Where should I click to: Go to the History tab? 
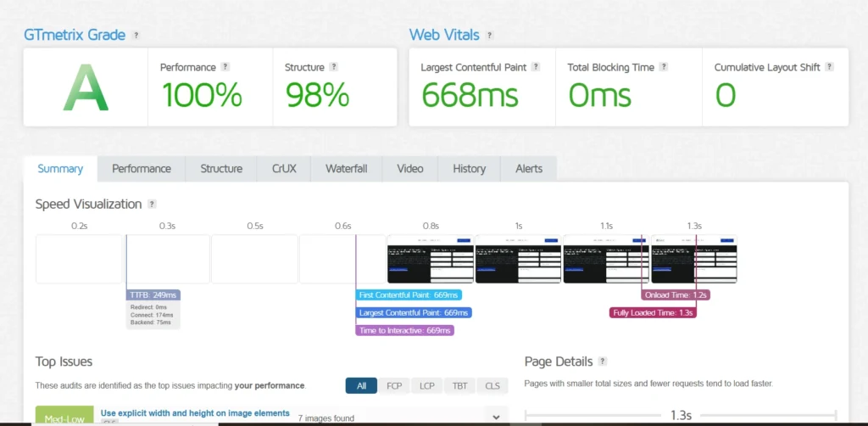click(469, 169)
